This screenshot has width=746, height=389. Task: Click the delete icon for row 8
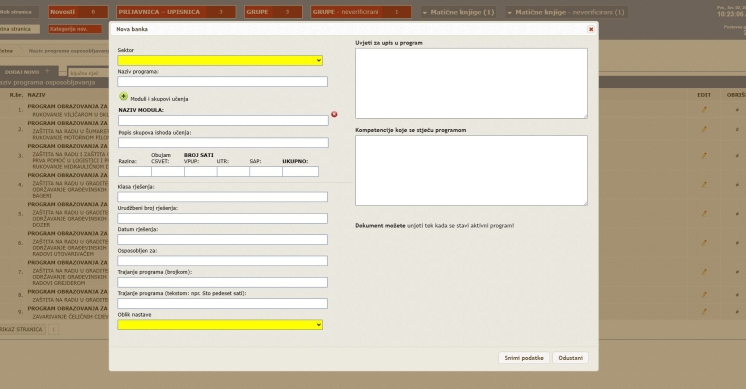point(737,295)
